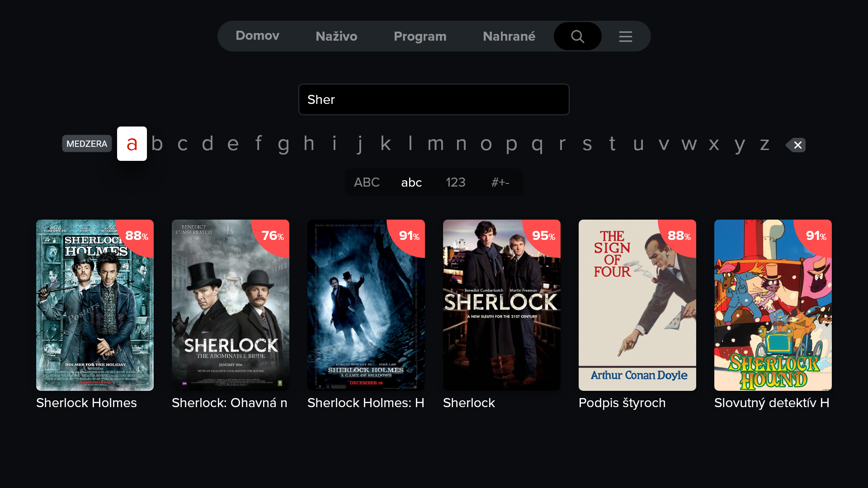Pick letter w on the keyboard

coord(689,144)
